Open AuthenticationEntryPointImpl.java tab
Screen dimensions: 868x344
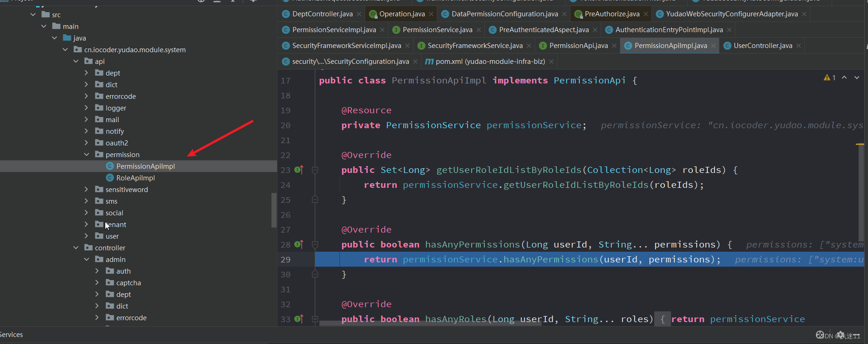tap(669, 30)
